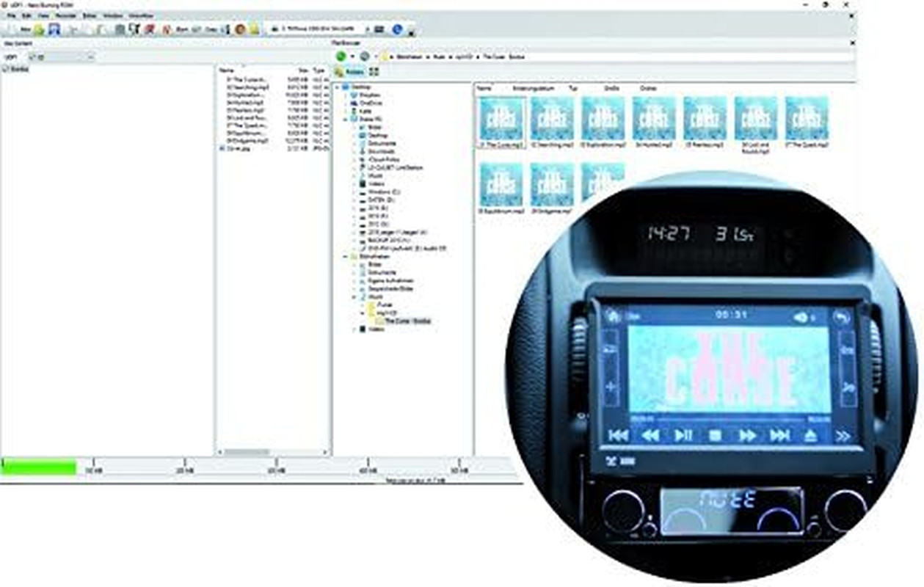This screenshot has height=587, width=924.
Task: Tap the home icon on car stereo screen
Action: (614, 317)
